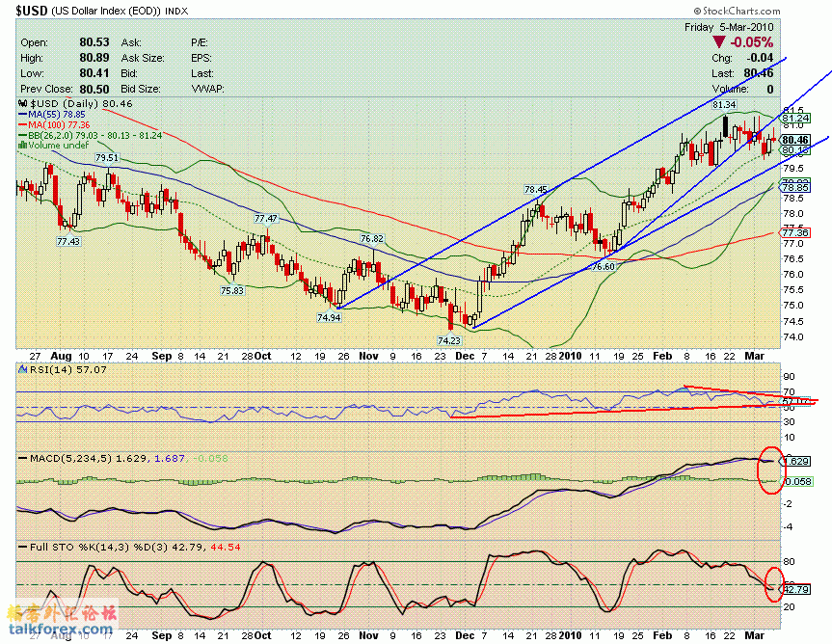The width and height of the screenshot is (832, 644).
Task: Click the Low value 80.41
Action: click(x=94, y=72)
